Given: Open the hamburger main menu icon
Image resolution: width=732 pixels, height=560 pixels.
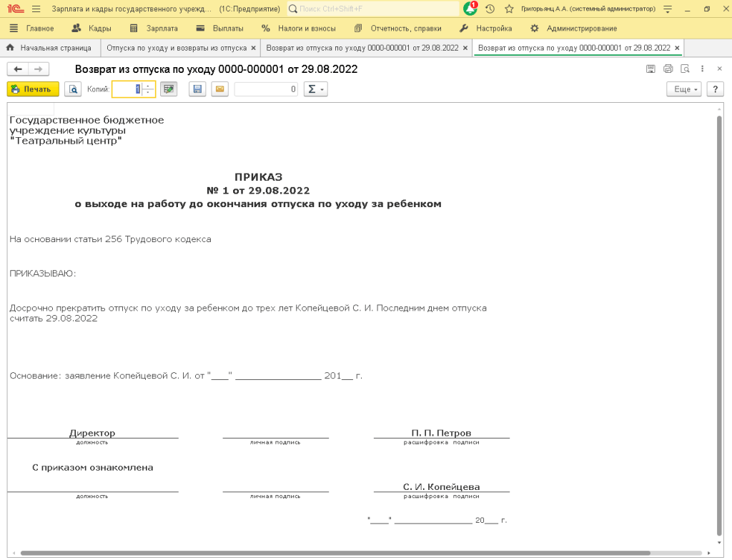Looking at the screenshot, I should (36, 9).
